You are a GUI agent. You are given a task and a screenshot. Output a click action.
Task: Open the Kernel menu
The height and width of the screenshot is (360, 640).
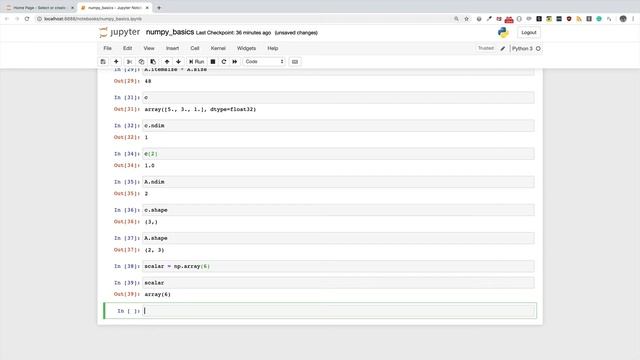click(218, 48)
